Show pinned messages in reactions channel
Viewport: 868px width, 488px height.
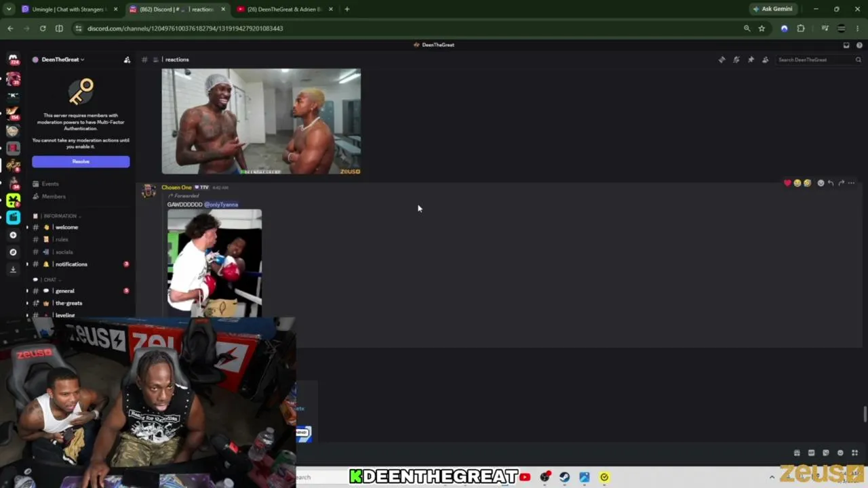pyautogui.click(x=751, y=60)
